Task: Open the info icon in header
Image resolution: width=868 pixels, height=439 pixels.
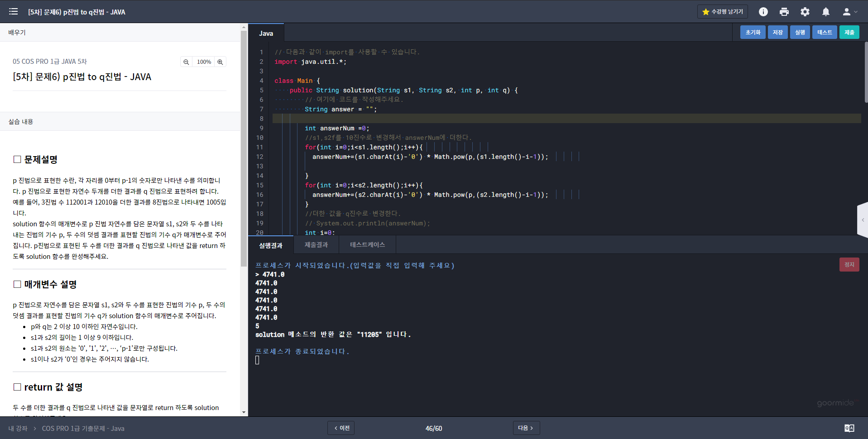Action: pos(763,12)
